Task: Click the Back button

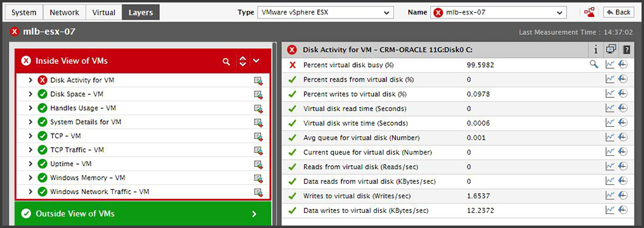Action: click(619, 12)
